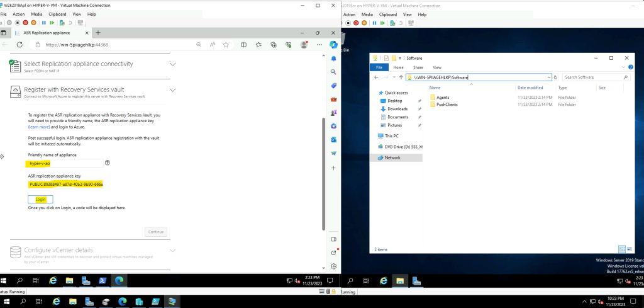Image resolution: width=644 pixels, height=308 pixels.
Task: Click the Checkpoint button in left VM toolbar
Action: pyautogui.click(x=62, y=23)
